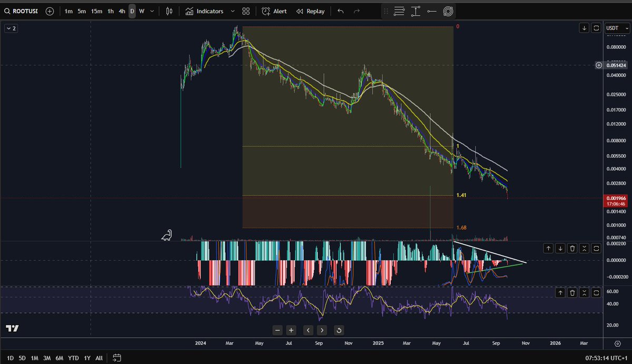Expand the timeframe interval dropdown
The image size is (632, 364).
tap(152, 11)
